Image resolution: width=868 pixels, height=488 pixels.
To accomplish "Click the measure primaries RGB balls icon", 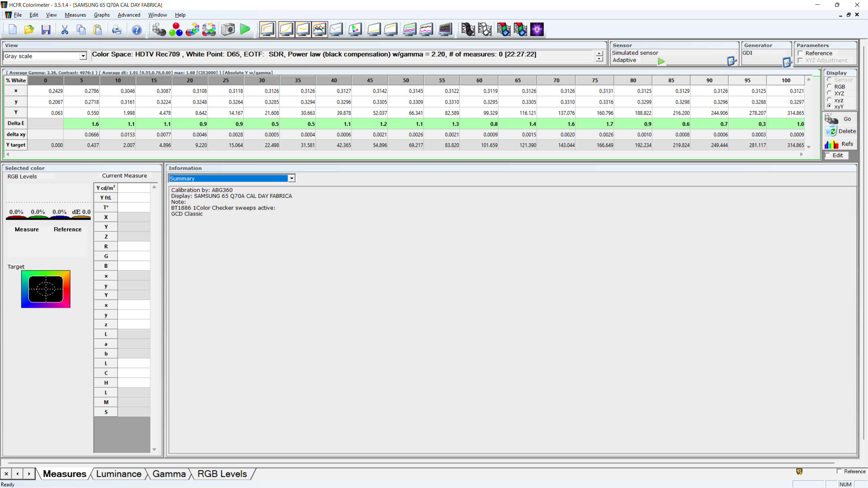I will point(176,29).
